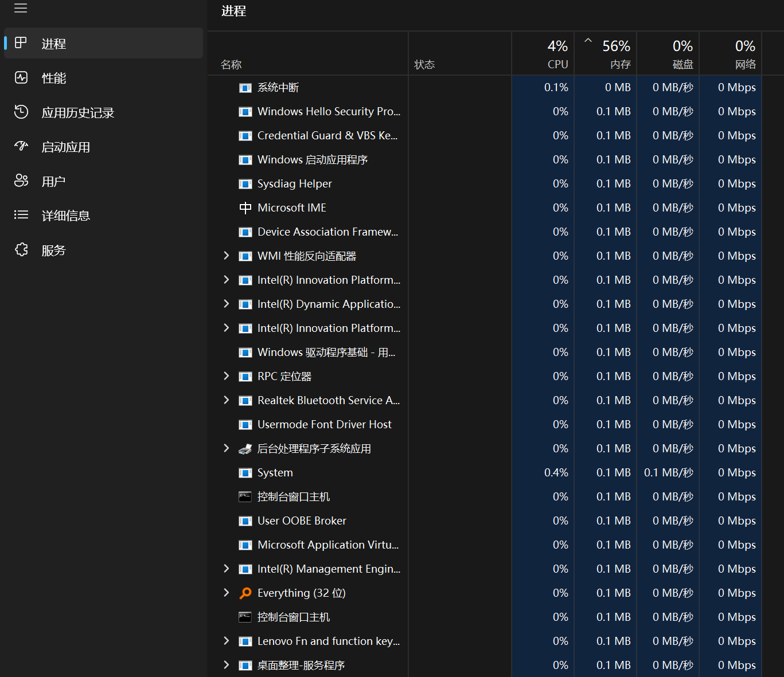The width and height of the screenshot is (784, 677).
Task: Click the System process icon
Action: [245, 473]
